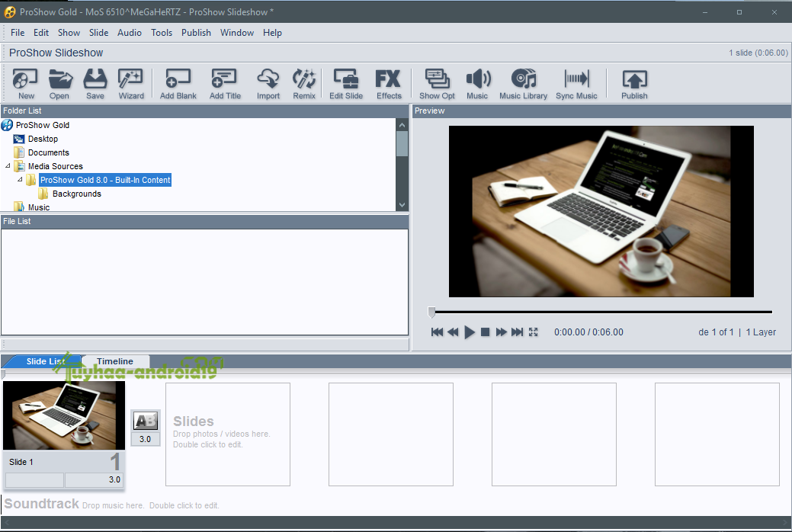Open Show Opt settings
This screenshot has width=792, height=532.
coord(437,84)
